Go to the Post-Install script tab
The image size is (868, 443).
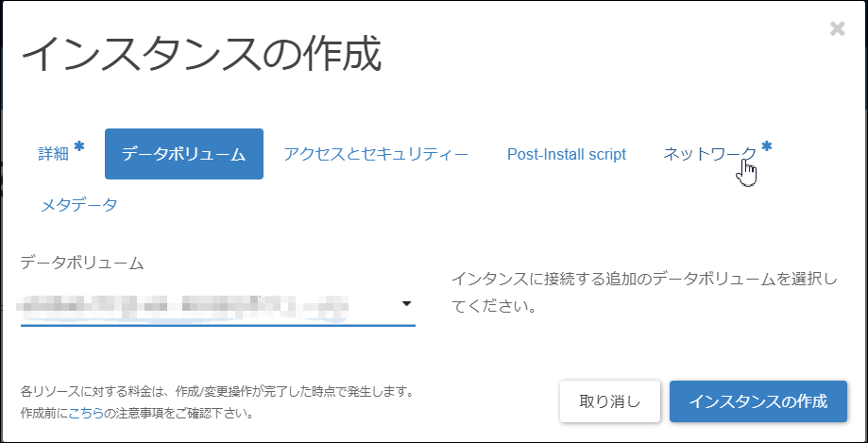pyautogui.click(x=566, y=154)
